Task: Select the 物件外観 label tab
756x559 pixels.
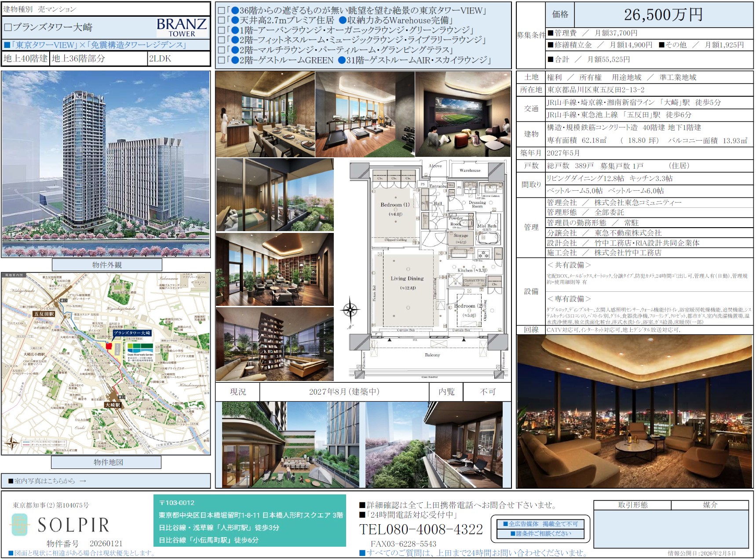Action: 107,265
